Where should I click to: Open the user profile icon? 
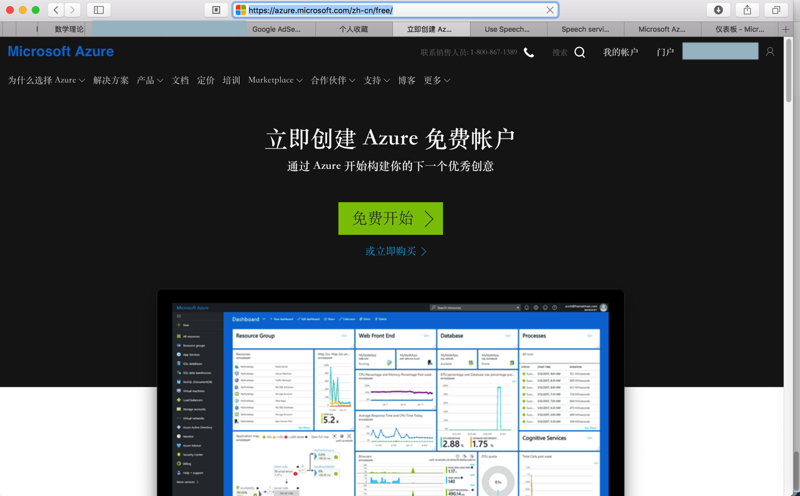[770, 52]
